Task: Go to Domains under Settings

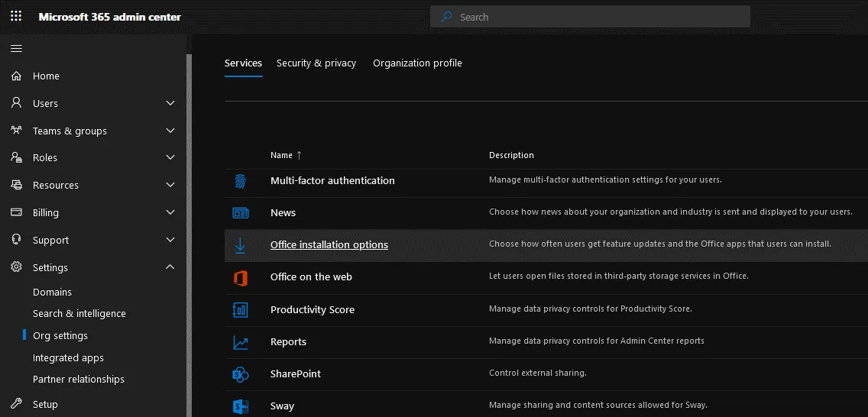Action: coord(52,293)
